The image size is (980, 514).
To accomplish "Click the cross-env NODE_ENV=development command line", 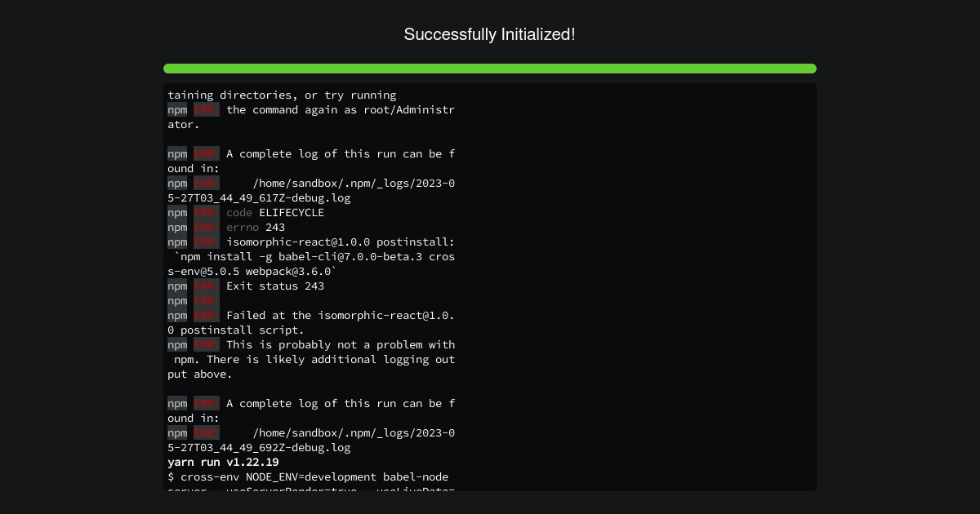I will point(308,476).
